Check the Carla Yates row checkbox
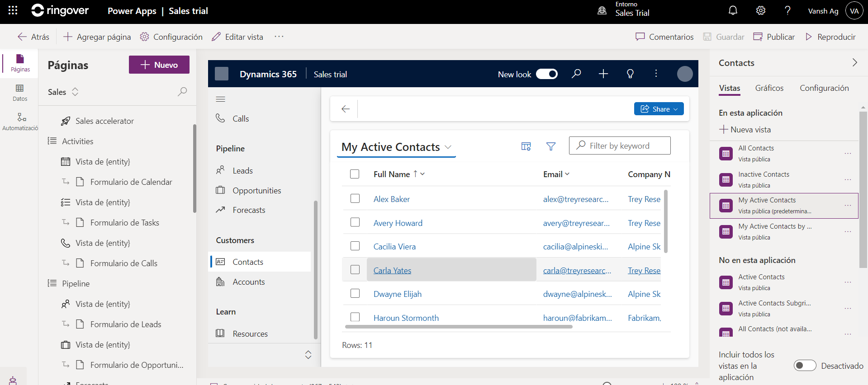868x385 pixels. point(355,270)
